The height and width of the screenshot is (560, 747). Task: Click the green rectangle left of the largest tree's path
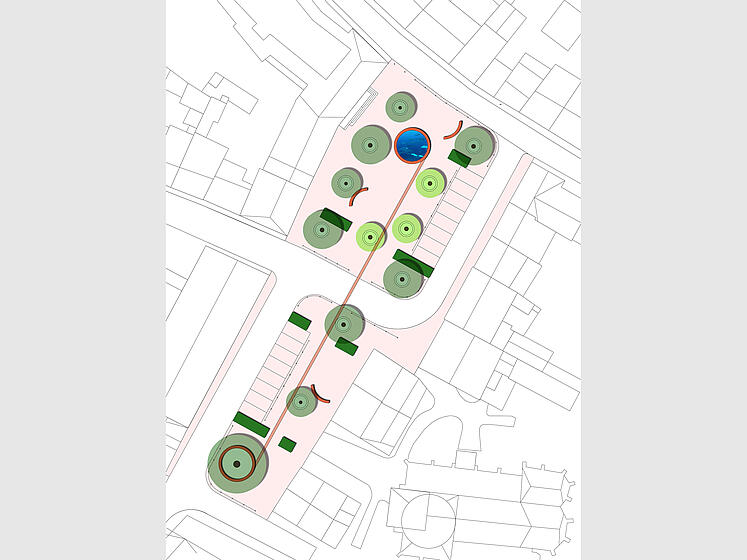[x=250, y=424]
